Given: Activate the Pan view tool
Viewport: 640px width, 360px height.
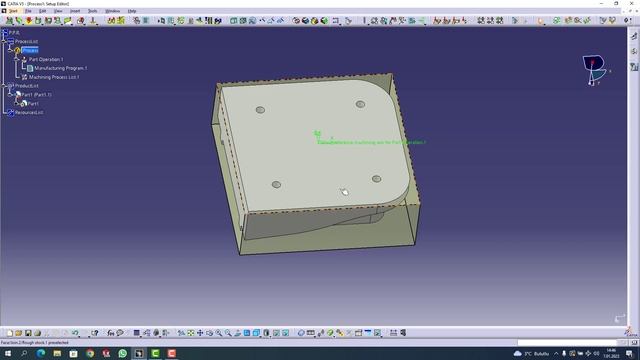Looking at the screenshot, I should (200, 333).
